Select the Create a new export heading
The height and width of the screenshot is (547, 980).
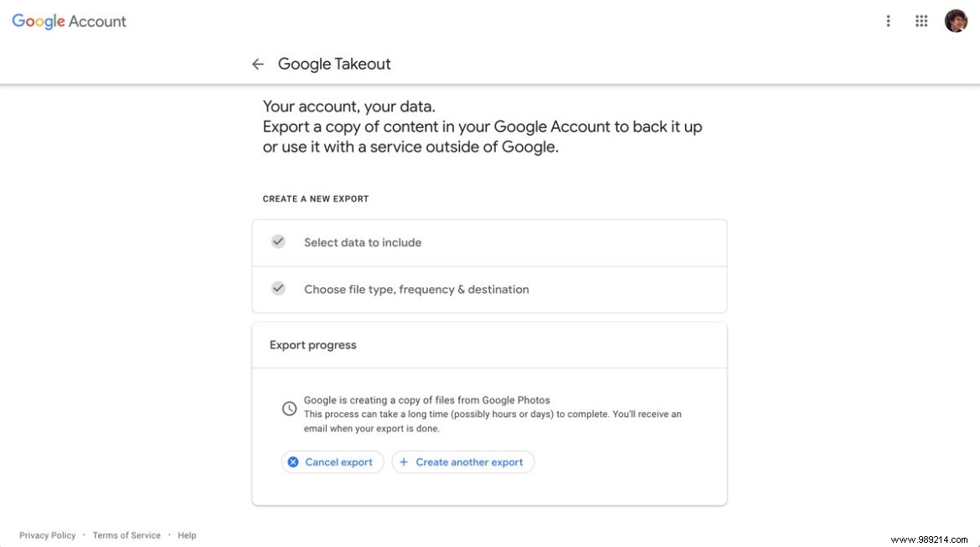(315, 199)
